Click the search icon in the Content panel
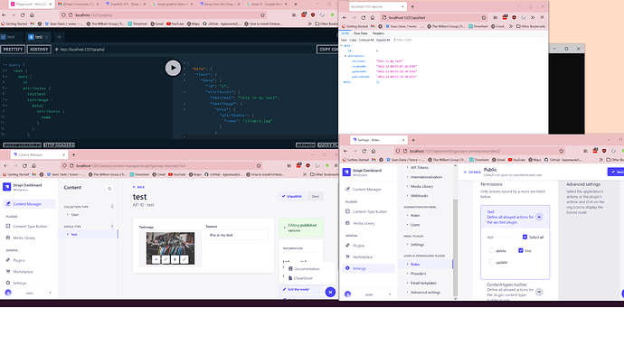Image resolution: width=624 pixels, height=364 pixels. pyautogui.click(x=110, y=188)
